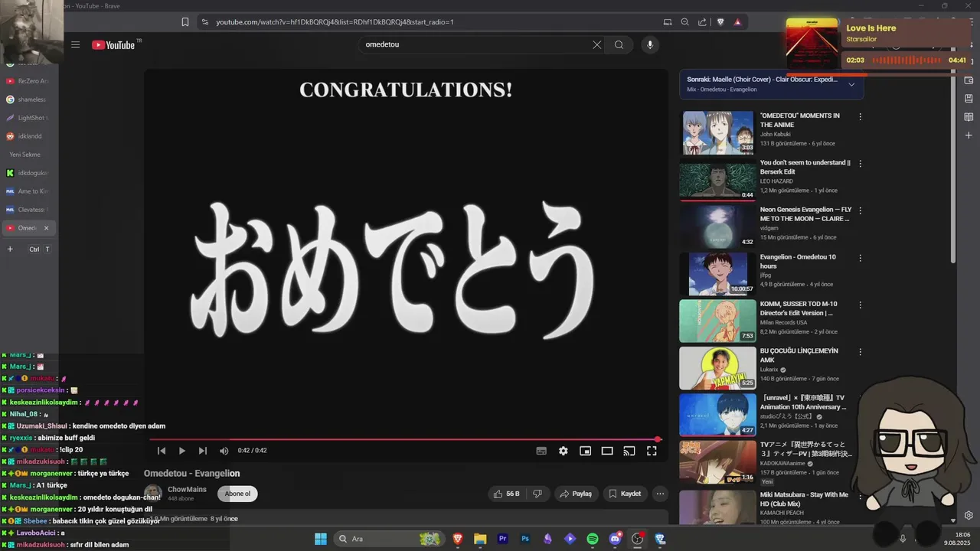Viewport: 980px width, 551px height.
Task: Click the share page icon in address bar
Action: [x=702, y=22]
